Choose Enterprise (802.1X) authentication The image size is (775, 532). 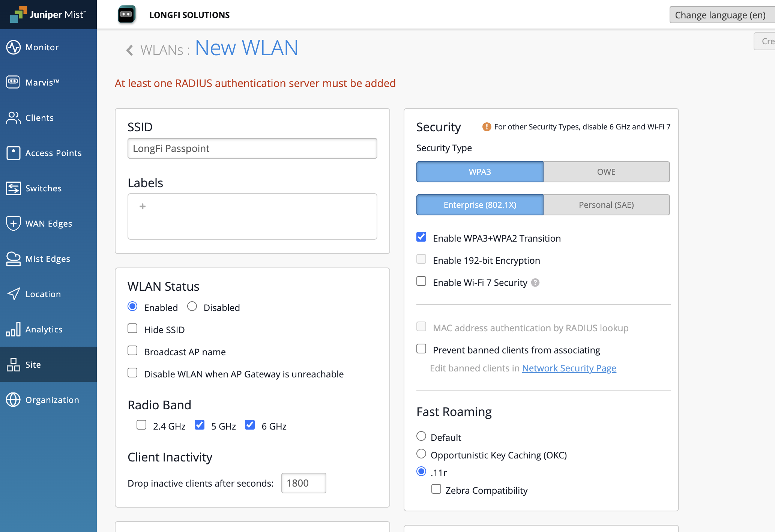click(x=480, y=205)
